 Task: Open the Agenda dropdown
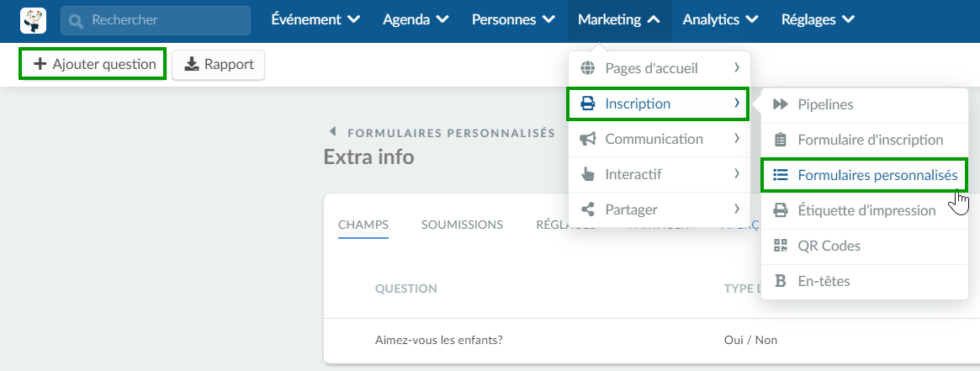(x=416, y=20)
